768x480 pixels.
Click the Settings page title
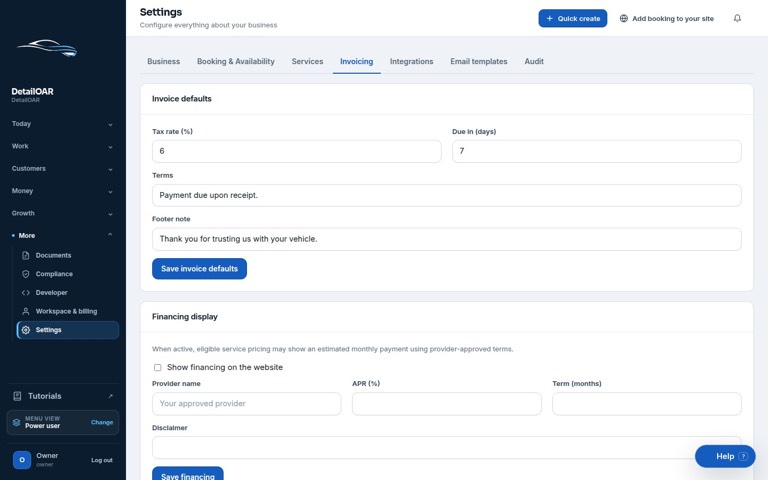(x=161, y=12)
